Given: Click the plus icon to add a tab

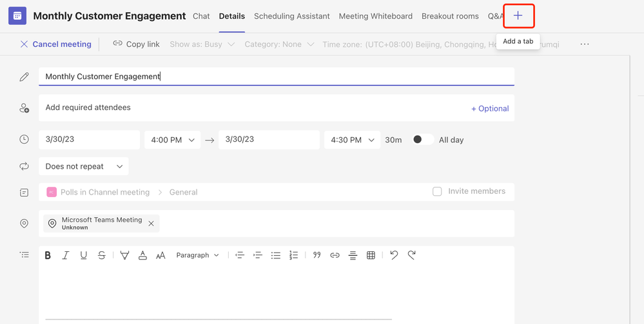Looking at the screenshot, I should (518, 15).
